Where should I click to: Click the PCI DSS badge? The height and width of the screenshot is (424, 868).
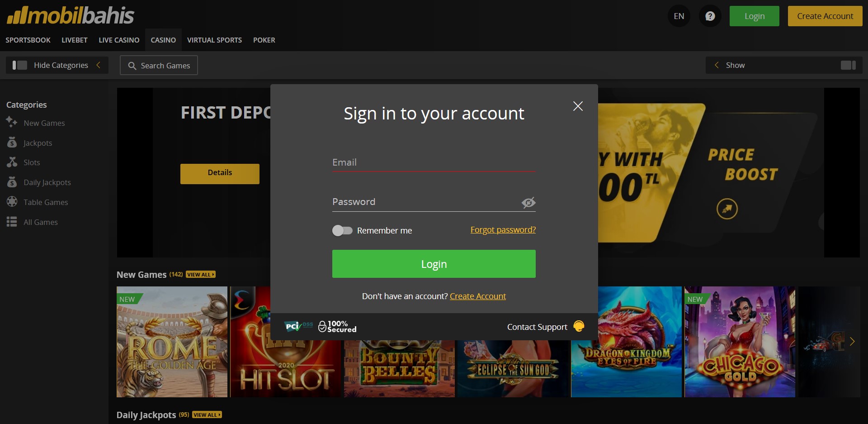coord(298,326)
